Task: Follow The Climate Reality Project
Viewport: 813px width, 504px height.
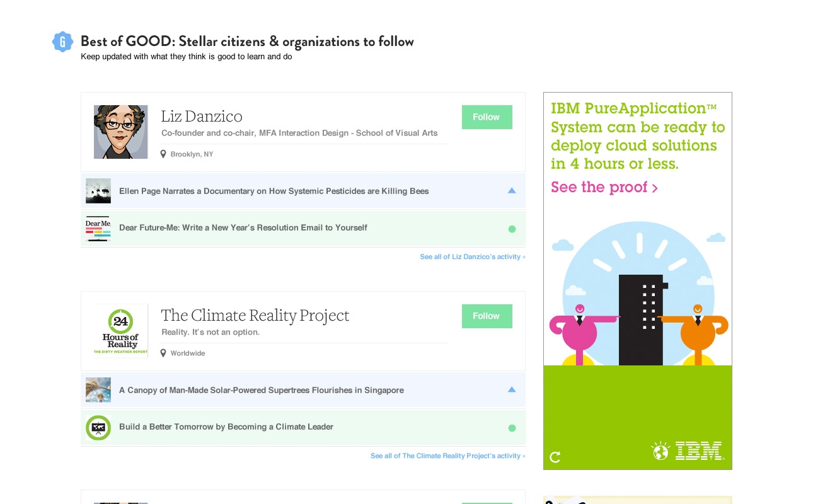Action: [x=487, y=316]
